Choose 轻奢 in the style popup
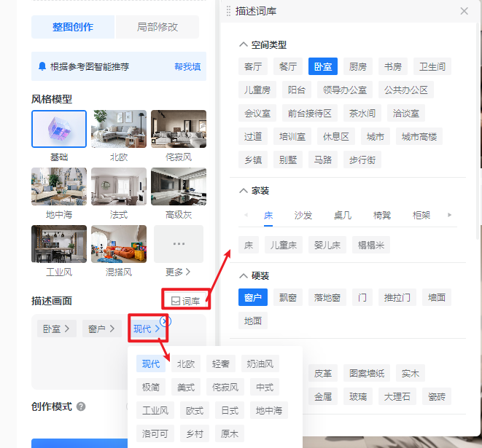 [221, 363]
